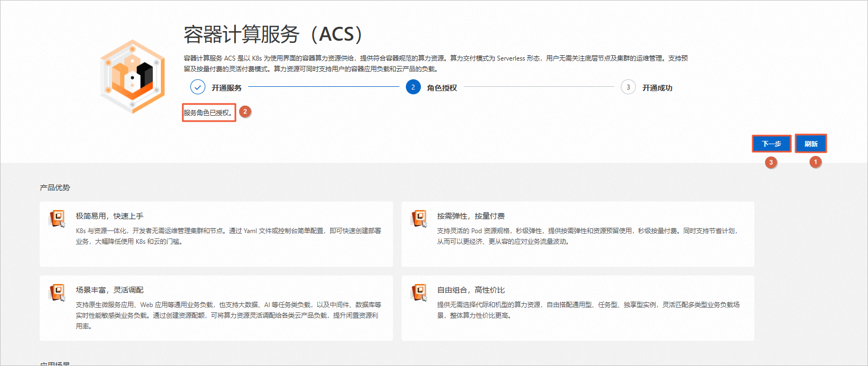
Task: Click the 自由组合，高性价比 card title
Action: (471, 290)
